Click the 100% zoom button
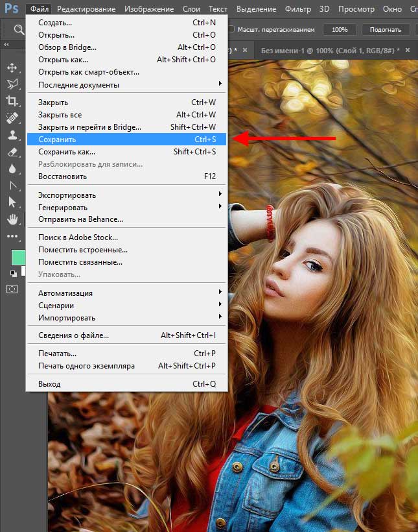Screen dimensions: 418x532 (340, 29)
